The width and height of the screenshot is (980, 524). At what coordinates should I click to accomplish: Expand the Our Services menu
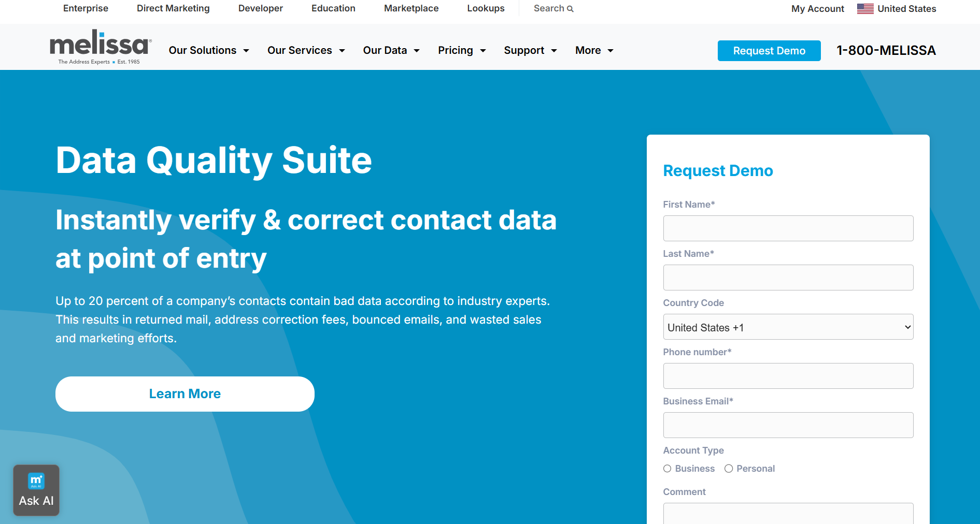tap(306, 50)
